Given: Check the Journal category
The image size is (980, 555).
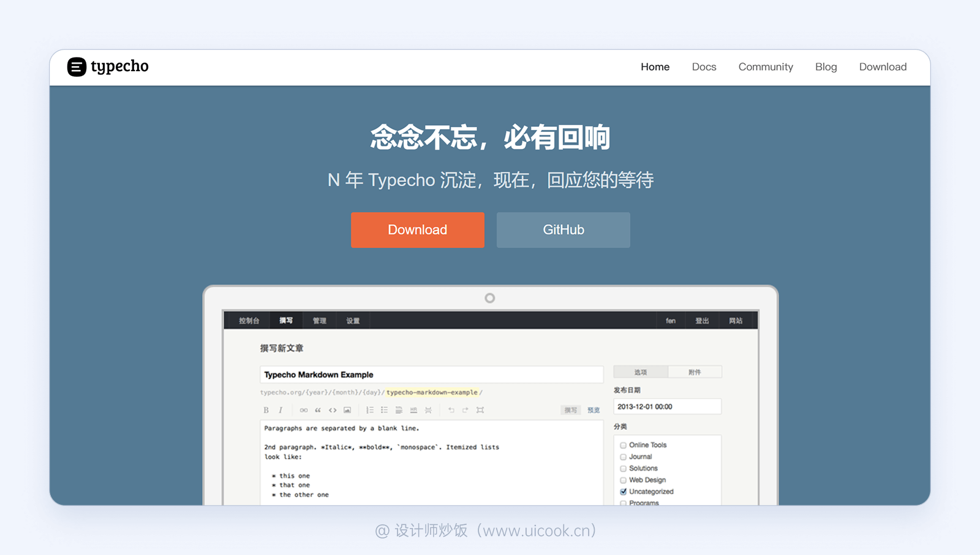Looking at the screenshot, I should (623, 456).
